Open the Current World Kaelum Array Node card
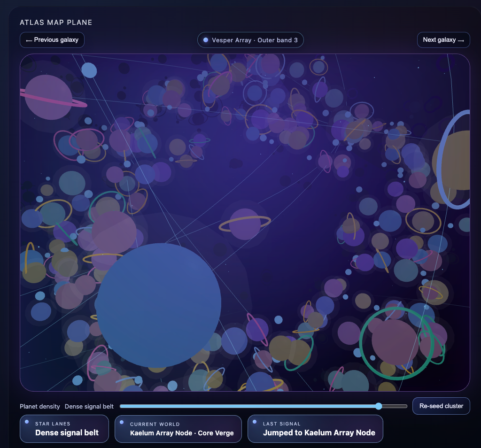The height and width of the screenshot is (448, 481). 178,429
